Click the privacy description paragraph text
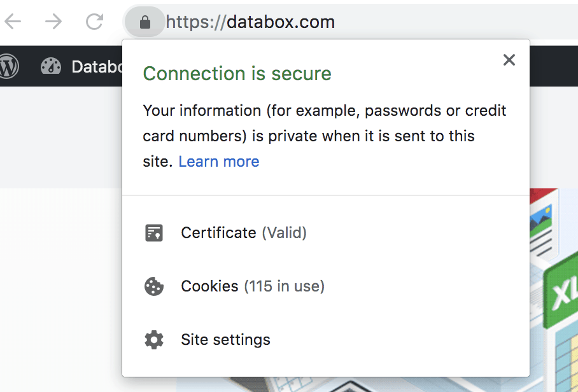This screenshot has height=392, width=578. click(x=325, y=136)
